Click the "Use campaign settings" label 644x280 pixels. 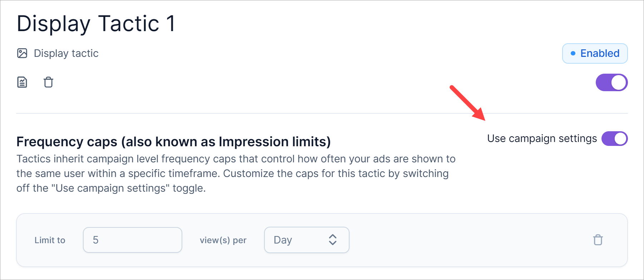[542, 139]
